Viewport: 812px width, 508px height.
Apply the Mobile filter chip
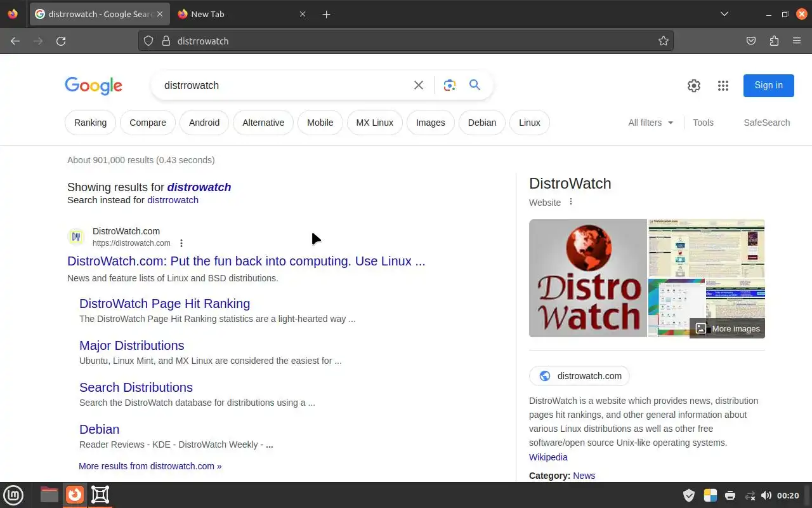tap(320, 123)
